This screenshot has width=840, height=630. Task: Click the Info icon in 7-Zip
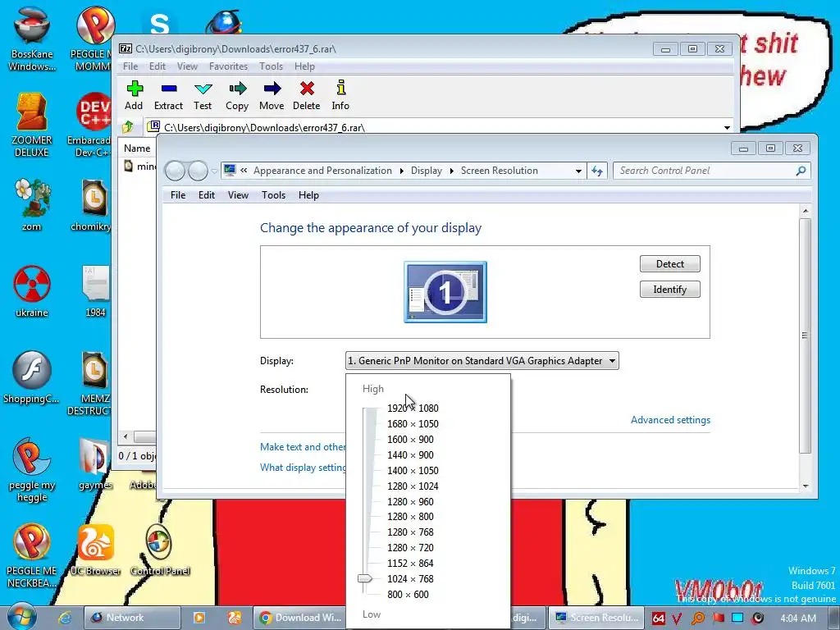click(x=340, y=87)
